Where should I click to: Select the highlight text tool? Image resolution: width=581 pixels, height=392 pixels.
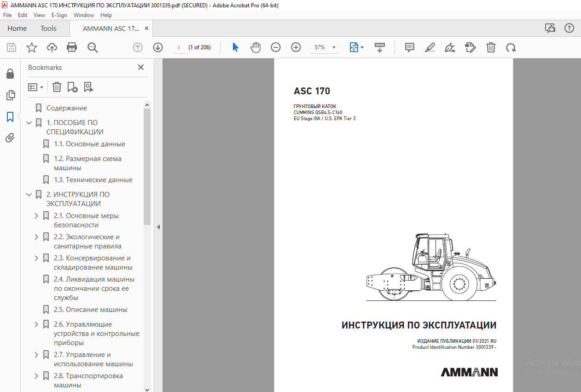pyautogui.click(x=430, y=47)
